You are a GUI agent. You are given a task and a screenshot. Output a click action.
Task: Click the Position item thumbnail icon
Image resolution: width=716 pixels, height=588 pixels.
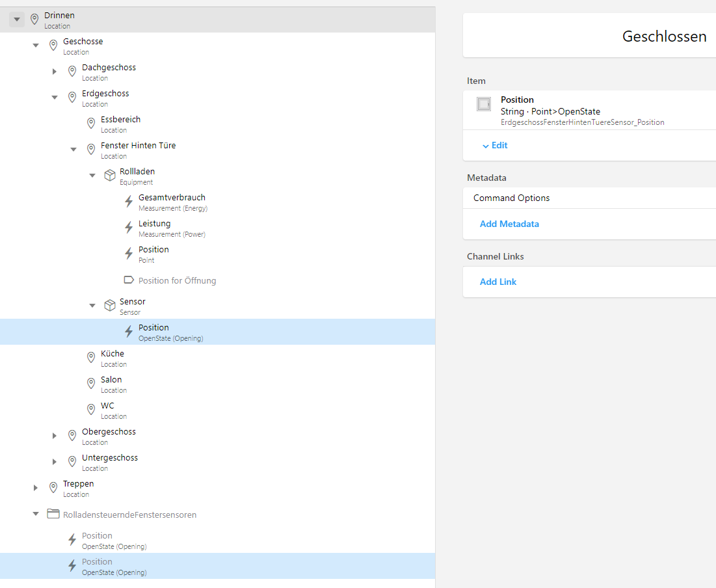tap(484, 104)
